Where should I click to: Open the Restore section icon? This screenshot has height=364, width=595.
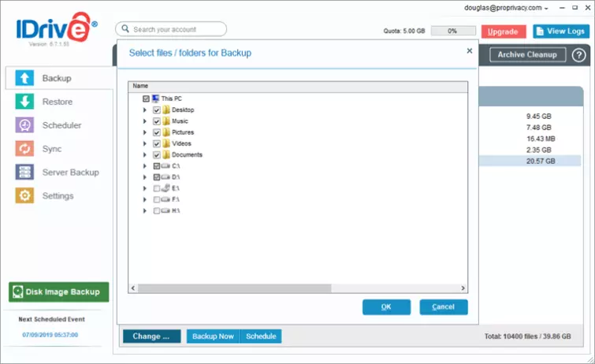[x=24, y=102]
